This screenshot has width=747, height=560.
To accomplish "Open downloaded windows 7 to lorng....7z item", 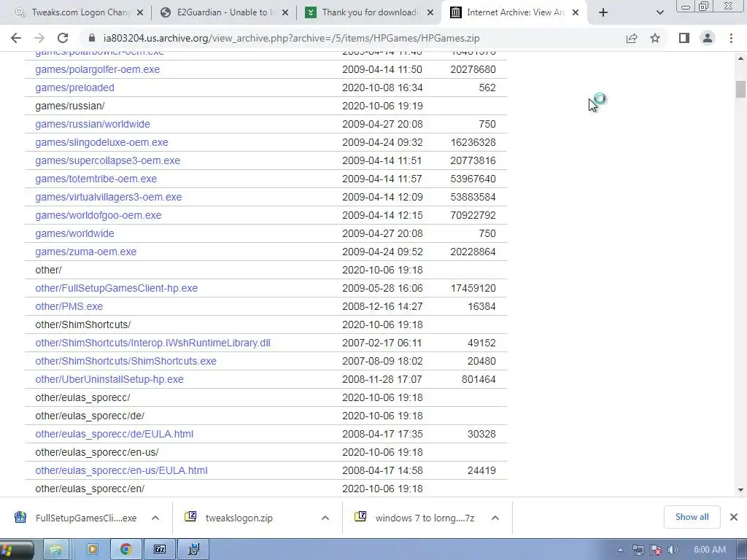I will (x=414, y=518).
